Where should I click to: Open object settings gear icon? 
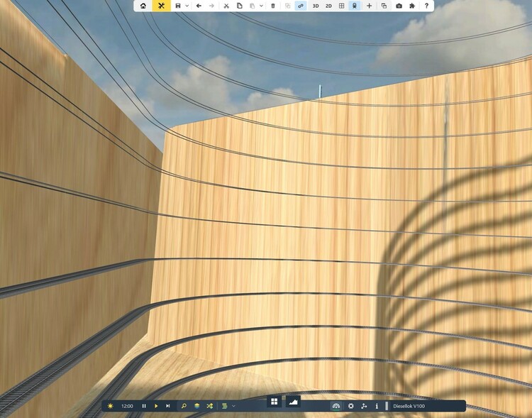point(351,406)
